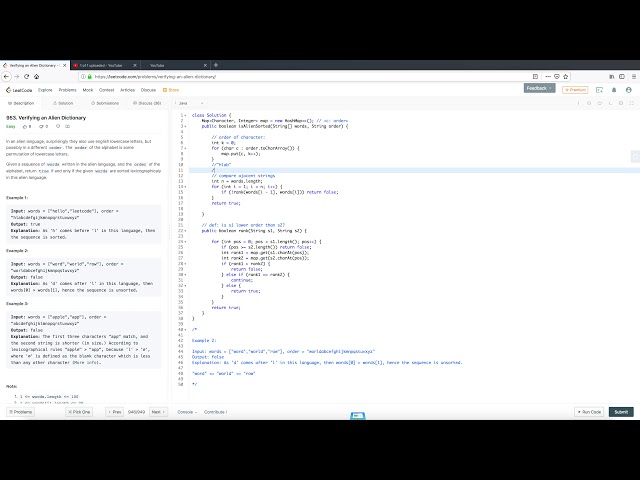Image resolution: width=640 pixels, height=480 pixels.
Task: Switch to the Submissions tab
Action: [x=105, y=103]
